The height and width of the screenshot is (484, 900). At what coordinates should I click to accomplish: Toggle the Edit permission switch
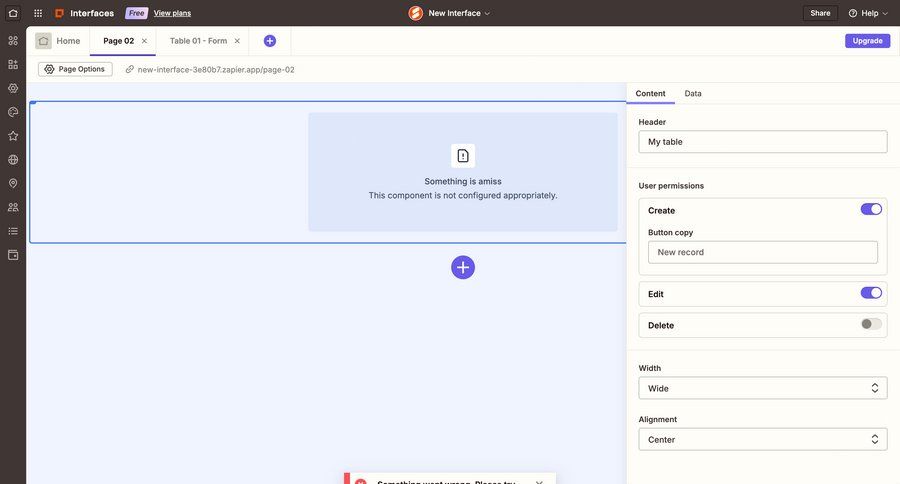(x=871, y=293)
